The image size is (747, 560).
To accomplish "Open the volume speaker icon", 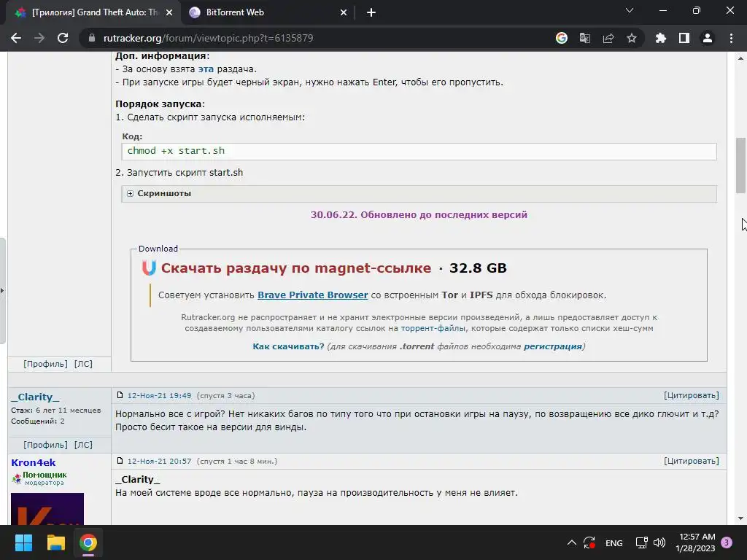I will (x=659, y=542).
